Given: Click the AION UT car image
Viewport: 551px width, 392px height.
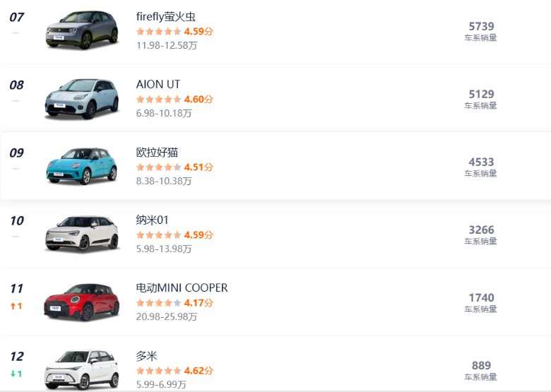Looking at the screenshot, I should 81,97.
